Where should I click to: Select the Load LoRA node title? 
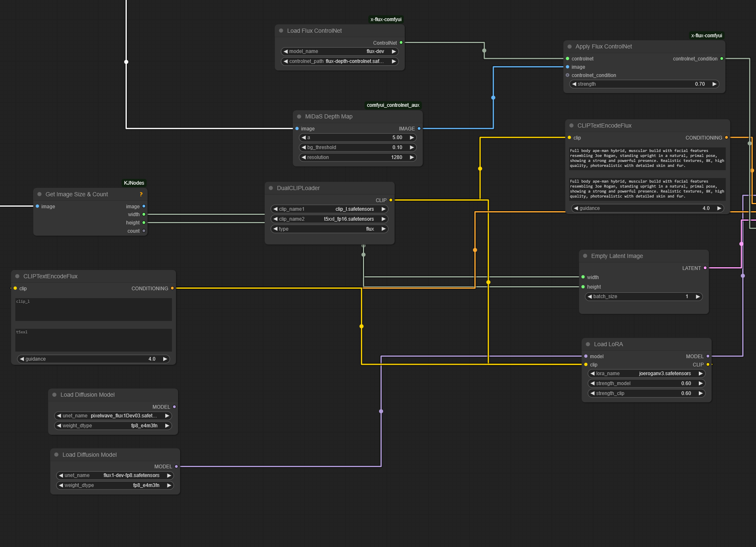[608, 344]
